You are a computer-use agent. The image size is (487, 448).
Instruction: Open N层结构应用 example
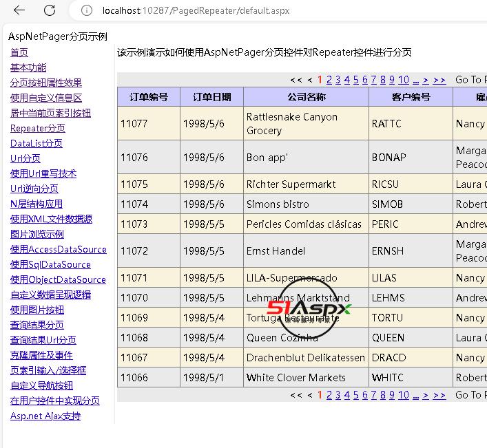(x=36, y=204)
